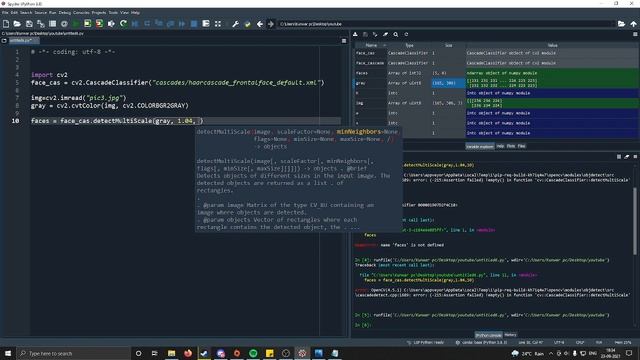
Task: Select the img variable row
Action: point(496,103)
